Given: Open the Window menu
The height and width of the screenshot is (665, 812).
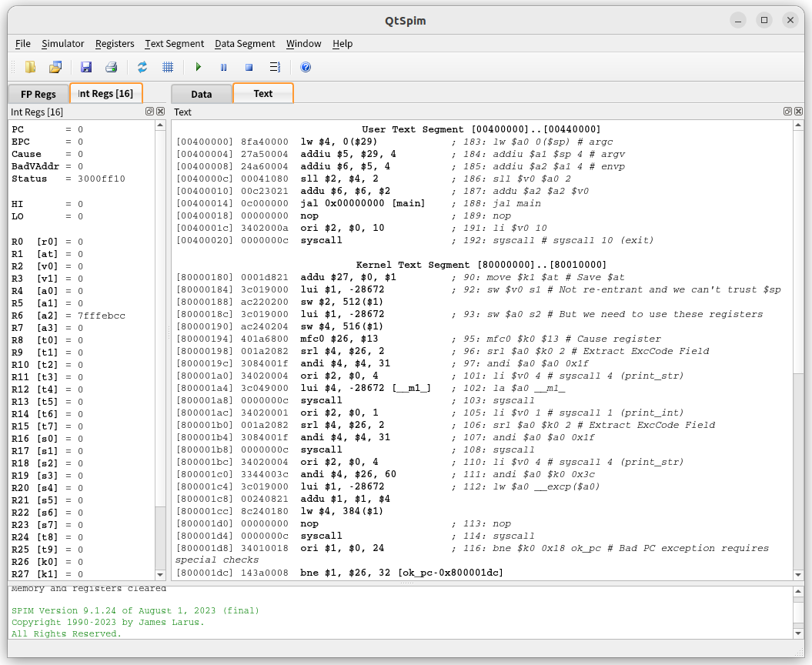Looking at the screenshot, I should click(303, 44).
